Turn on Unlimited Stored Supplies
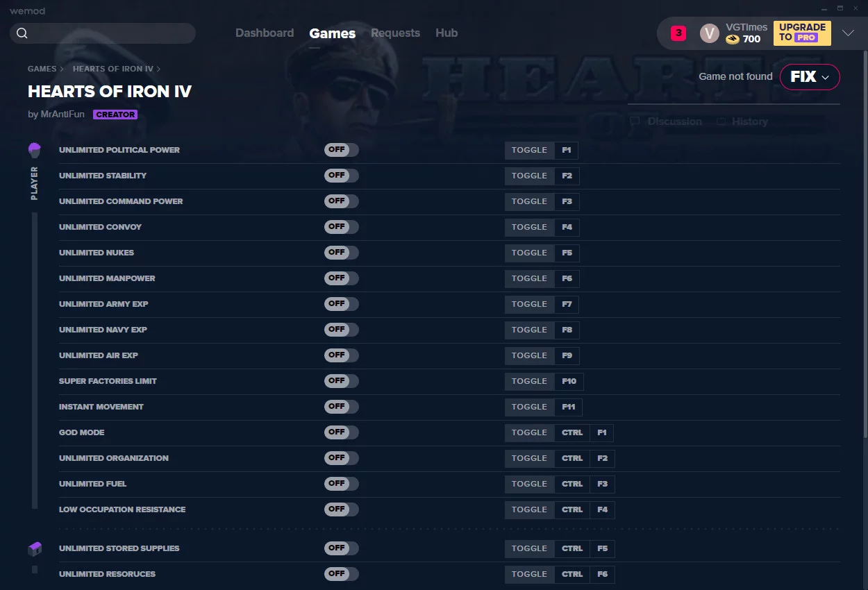Image resolution: width=868 pixels, height=590 pixels. pyautogui.click(x=342, y=548)
